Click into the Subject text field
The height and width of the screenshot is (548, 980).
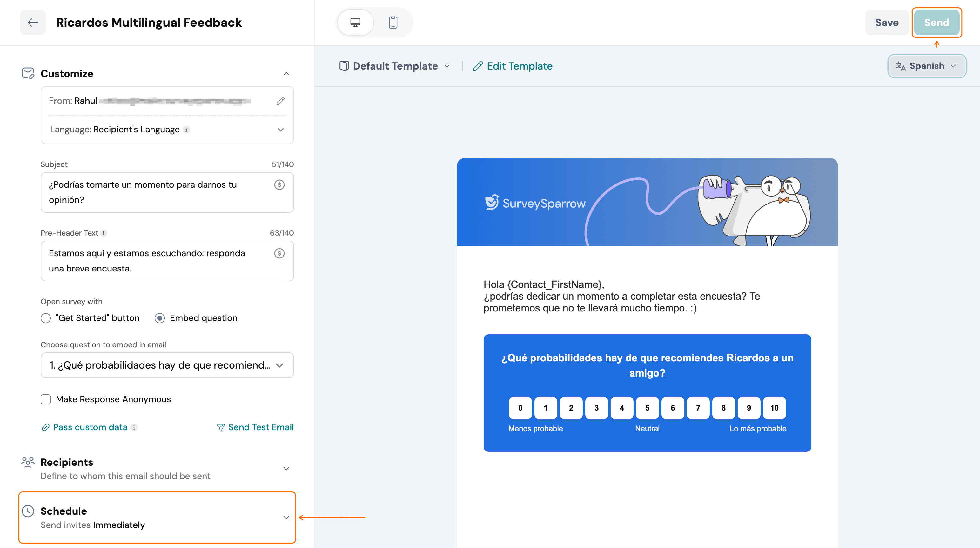[167, 192]
